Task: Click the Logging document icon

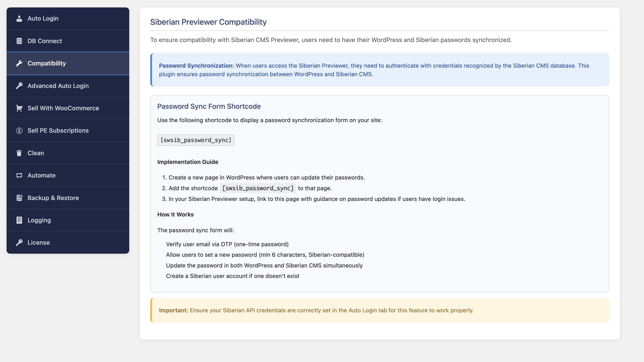Action: point(19,220)
